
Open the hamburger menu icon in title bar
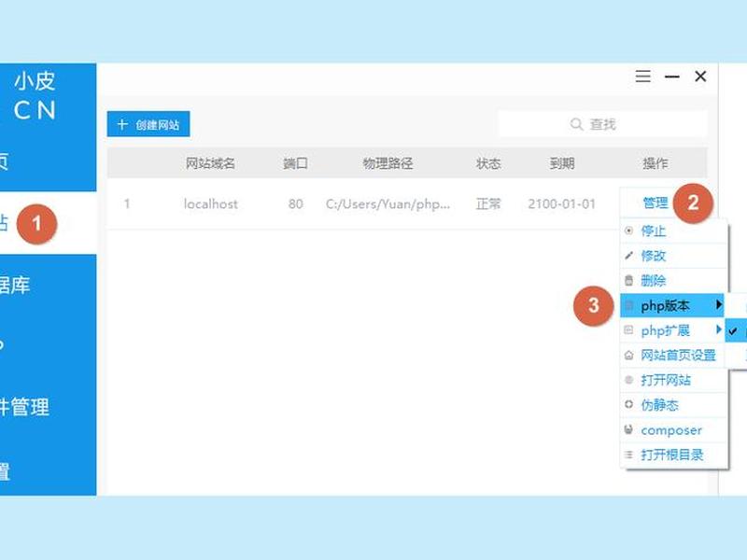pyautogui.click(x=642, y=77)
